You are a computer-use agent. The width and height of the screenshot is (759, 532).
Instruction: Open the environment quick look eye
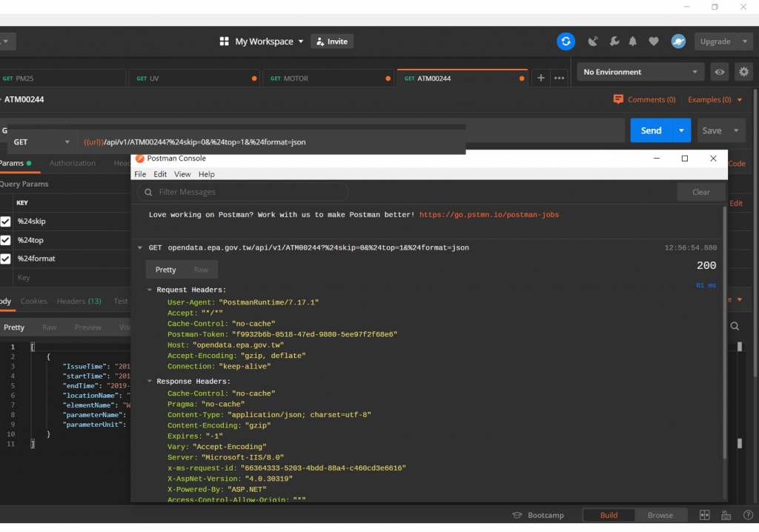720,72
